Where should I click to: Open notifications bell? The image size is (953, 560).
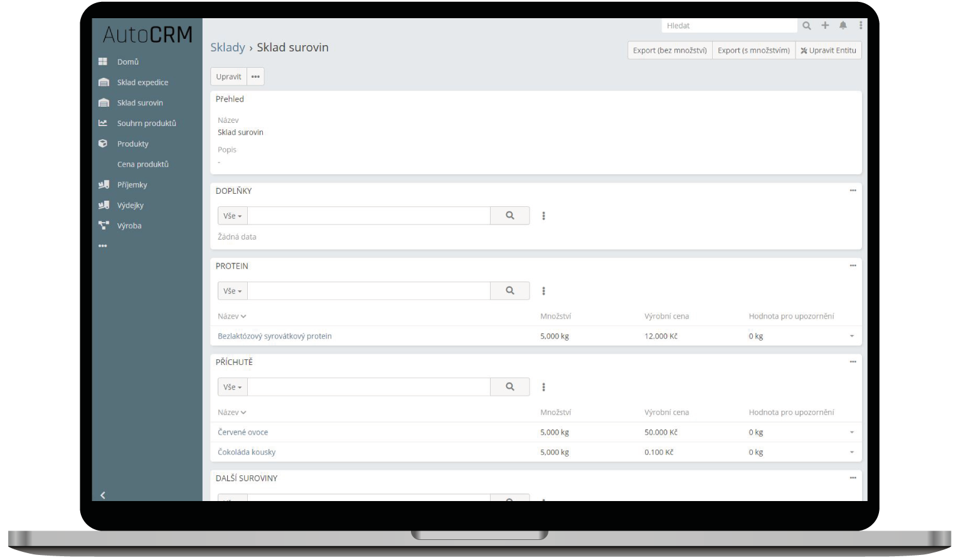pyautogui.click(x=843, y=25)
